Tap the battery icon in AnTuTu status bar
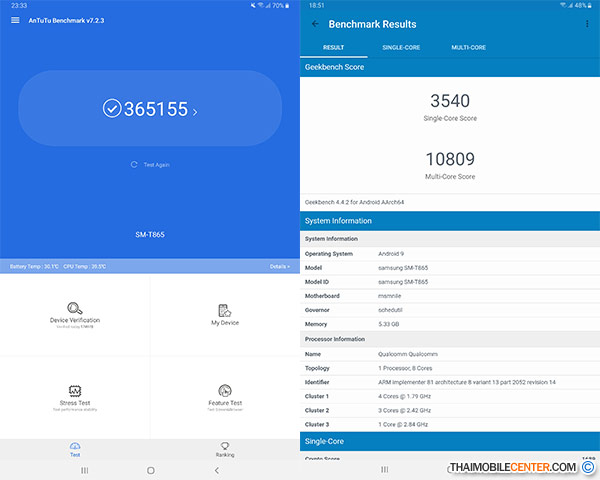 [287, 5]
